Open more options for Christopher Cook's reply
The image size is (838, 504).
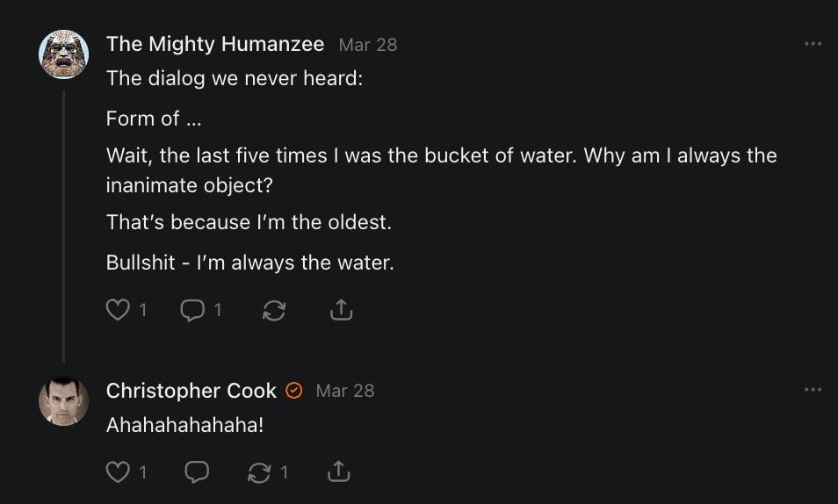click(x=813, y=390)
